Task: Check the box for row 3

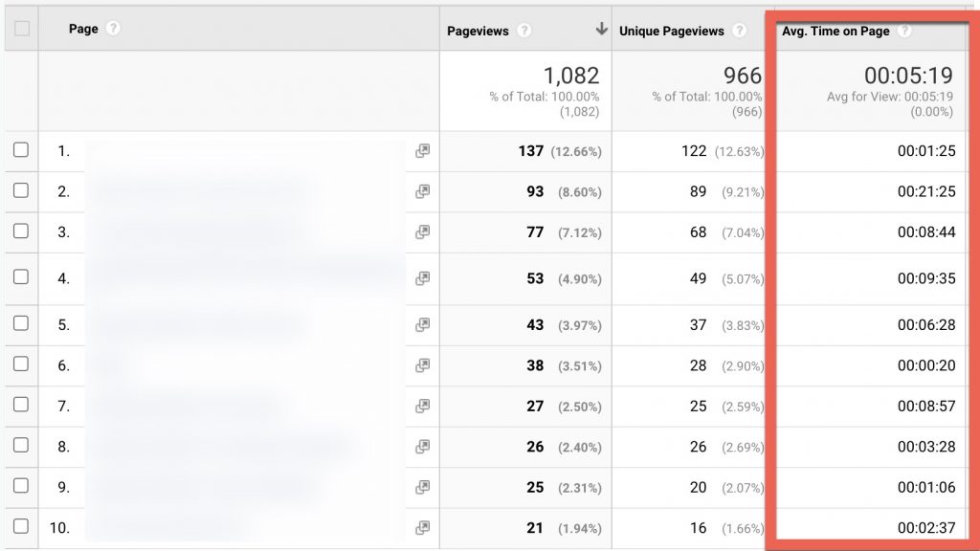Action: [21, 231]
